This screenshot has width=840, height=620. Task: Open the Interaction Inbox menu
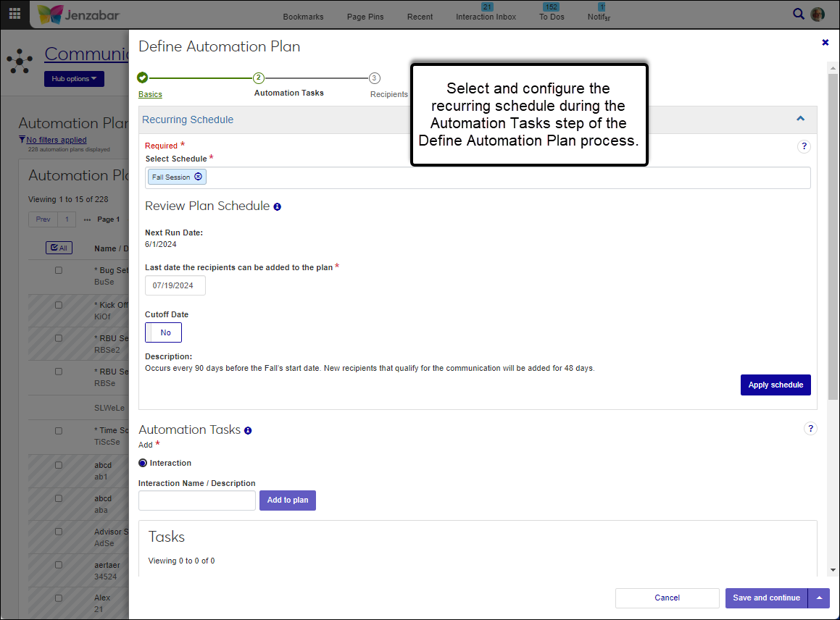coord(486,16)
